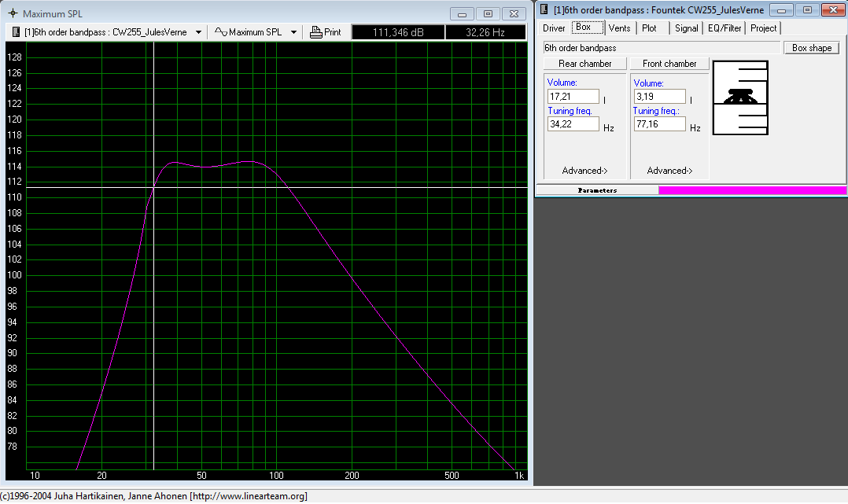Maximize the Maximum SPL graph window
This screenshot has width=848, height=504.
[488, 14]
